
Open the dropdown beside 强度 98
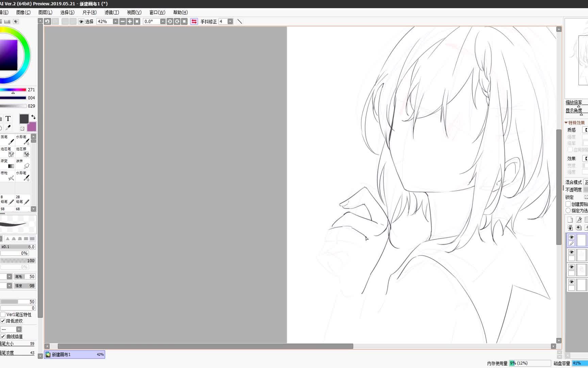click(x=9, y=286)
